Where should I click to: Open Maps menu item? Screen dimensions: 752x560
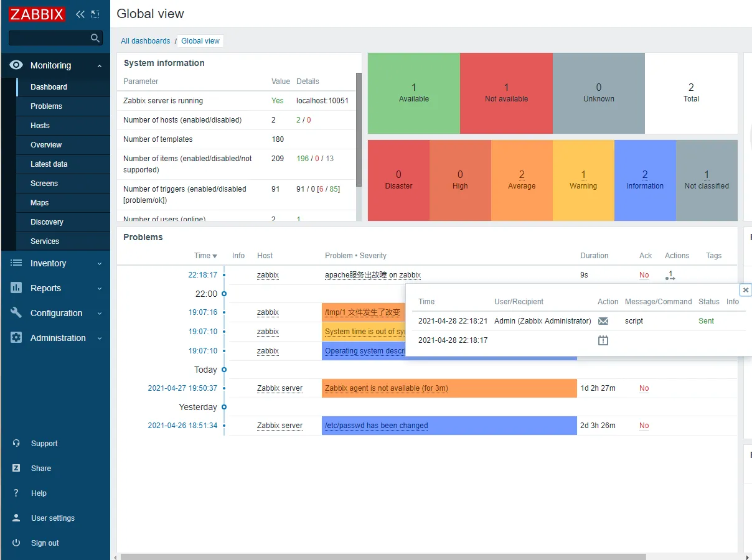63,203
